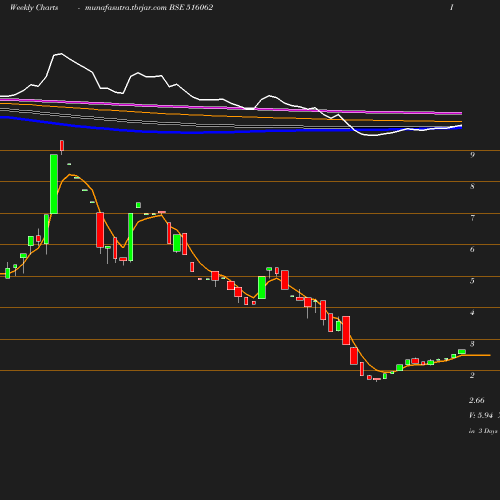Screen dimensions: 500x500
Task: Click the price axis label '9'
Action: (x=472, y=155)
